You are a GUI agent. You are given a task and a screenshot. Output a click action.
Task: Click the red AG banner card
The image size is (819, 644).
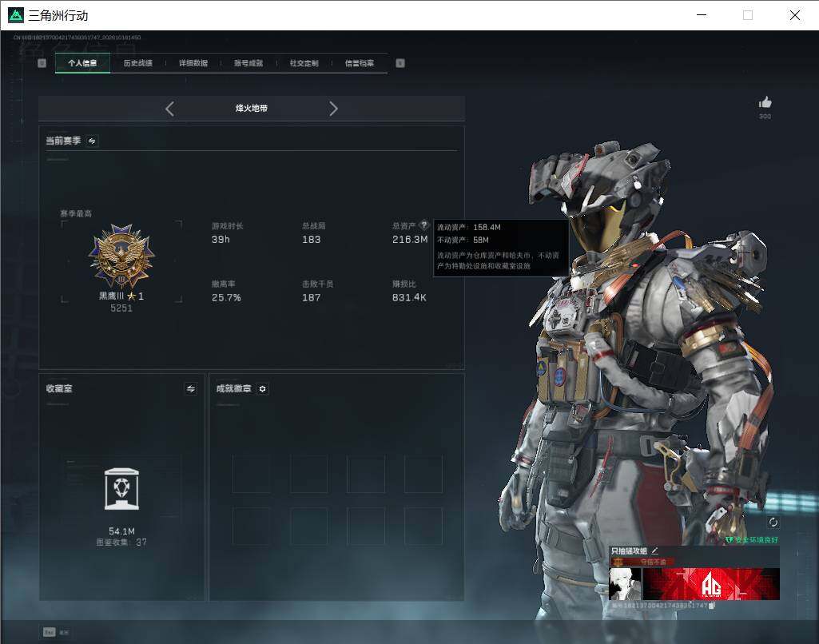711,584
